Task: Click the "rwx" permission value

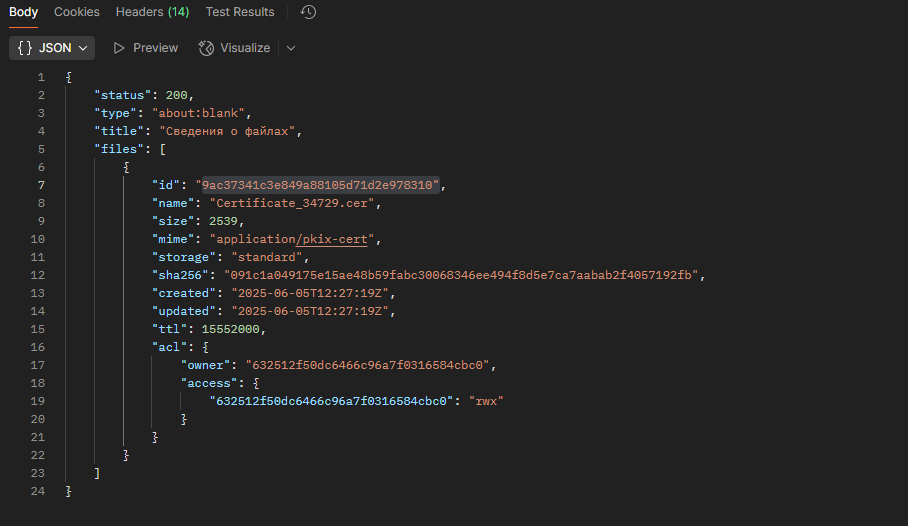Action: point(486,400)
